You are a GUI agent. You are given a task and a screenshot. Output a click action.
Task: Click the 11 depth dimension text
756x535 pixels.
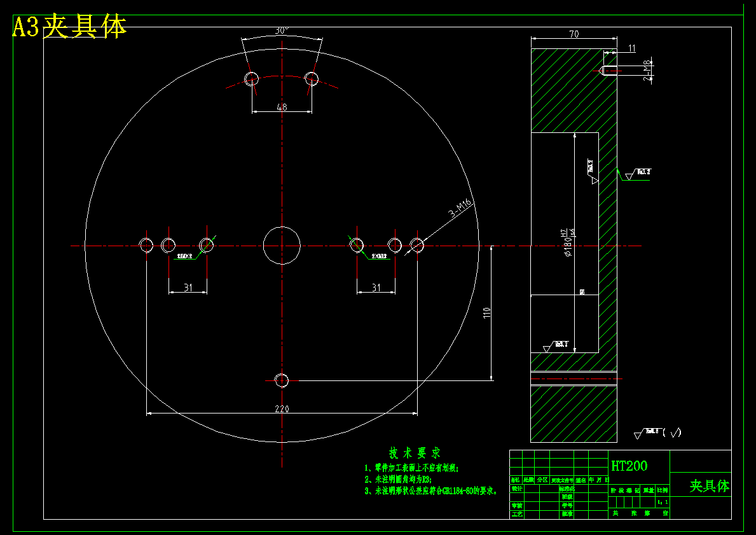coord(631,48)
